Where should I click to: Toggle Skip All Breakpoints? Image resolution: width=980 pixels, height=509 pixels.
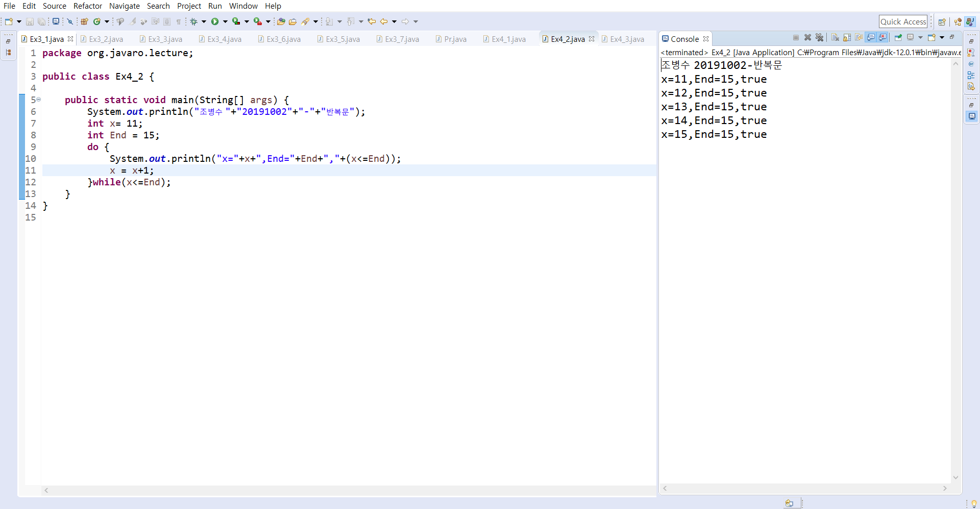click(70, 21)
